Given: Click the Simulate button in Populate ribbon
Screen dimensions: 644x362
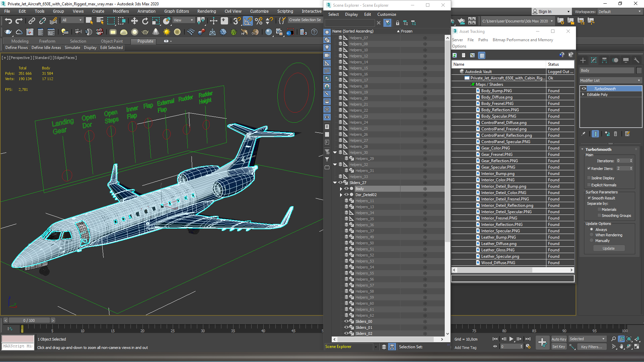Looking at the screenshot, I should [x=72, y=48].
